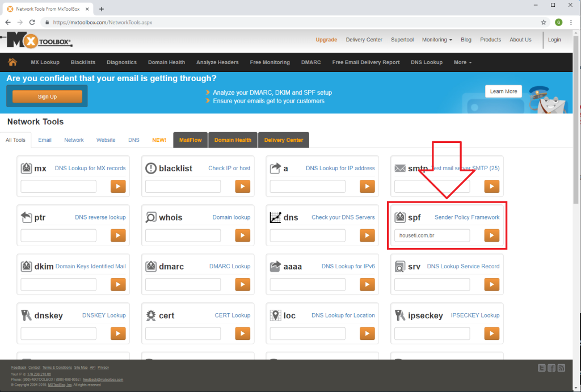
Task: Open a new browser tab
Action: (x=102, y=9)
